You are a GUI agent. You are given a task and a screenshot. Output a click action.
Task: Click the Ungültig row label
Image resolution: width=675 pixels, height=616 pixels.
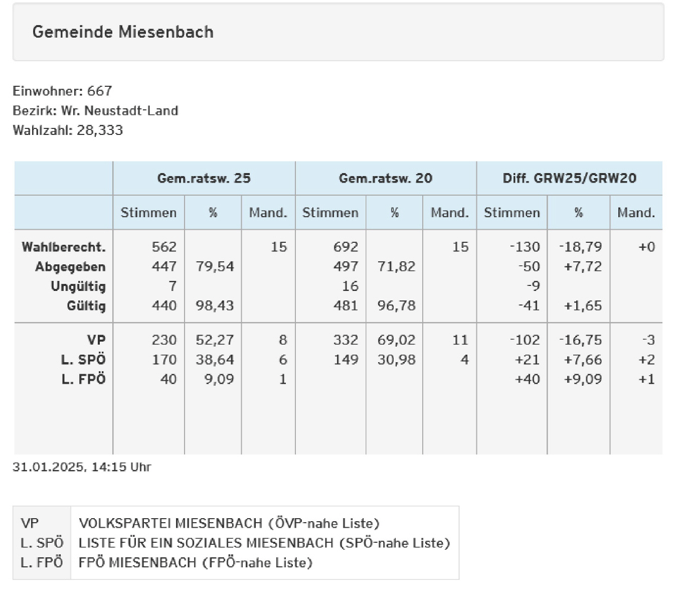click(x=78, y=286)
